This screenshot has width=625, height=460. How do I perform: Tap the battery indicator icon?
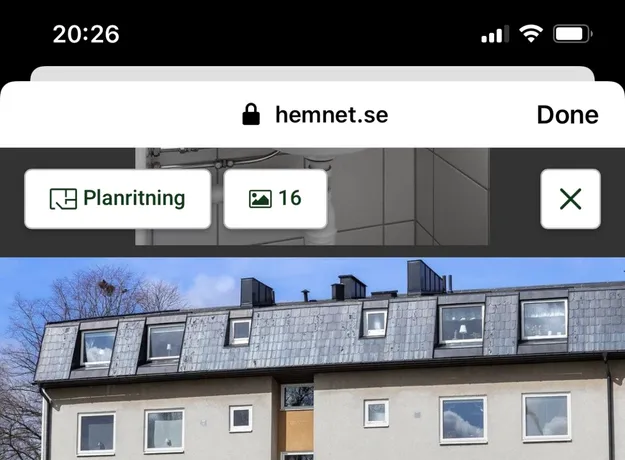pyautogui.click(x=572, y=34)
